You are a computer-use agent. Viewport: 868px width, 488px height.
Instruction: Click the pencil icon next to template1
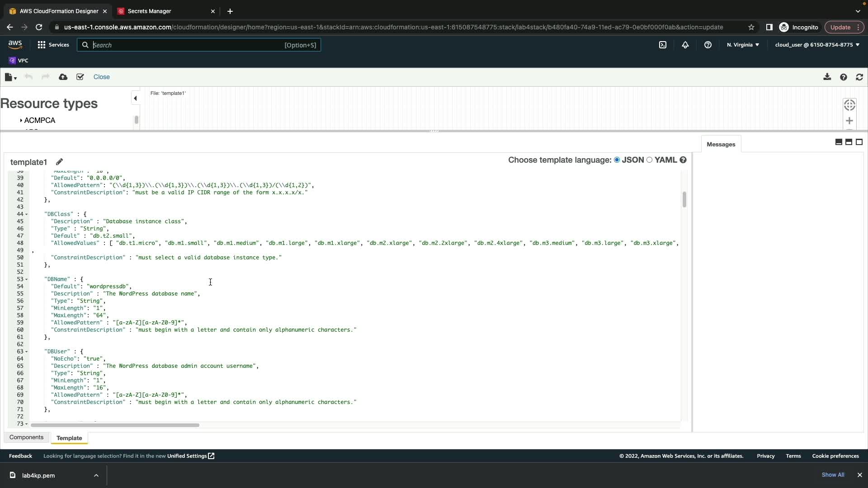coord(59,162)
